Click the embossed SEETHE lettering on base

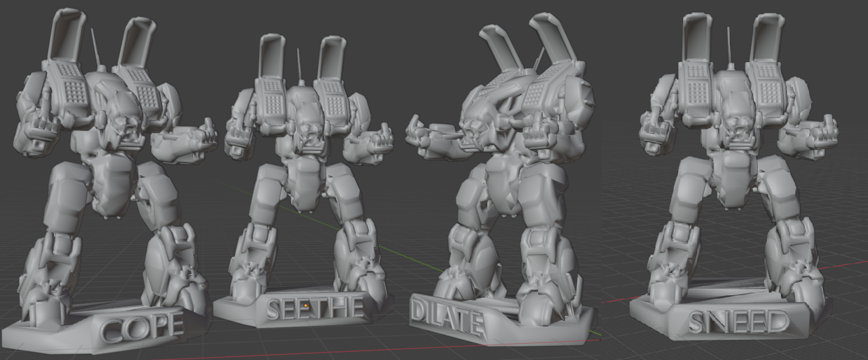tap(315, 309)
